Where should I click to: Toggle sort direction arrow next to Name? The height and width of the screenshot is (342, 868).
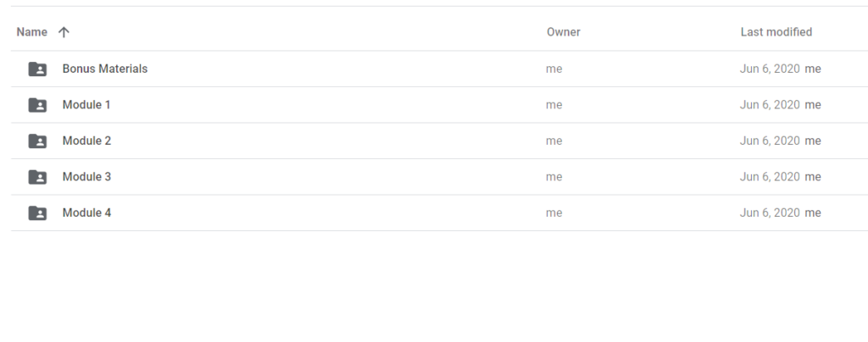point(64,32)
